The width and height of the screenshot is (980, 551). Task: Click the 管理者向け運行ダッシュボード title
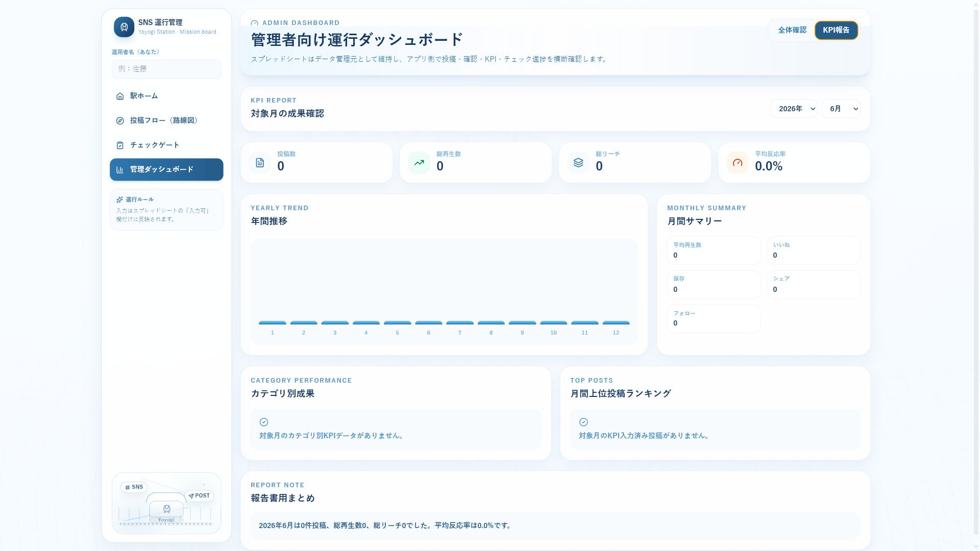357,40
